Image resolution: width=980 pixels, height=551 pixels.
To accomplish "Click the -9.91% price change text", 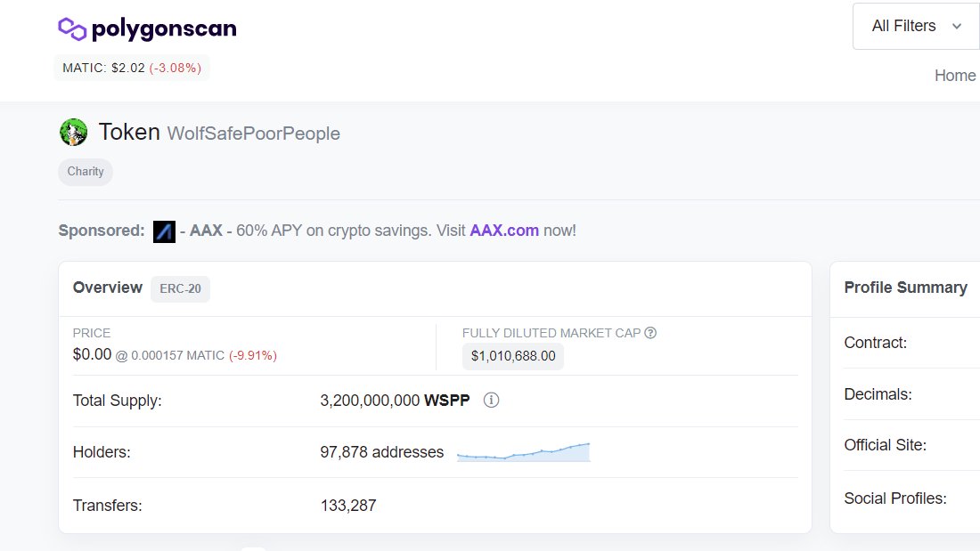I will (x=252, y=355).
